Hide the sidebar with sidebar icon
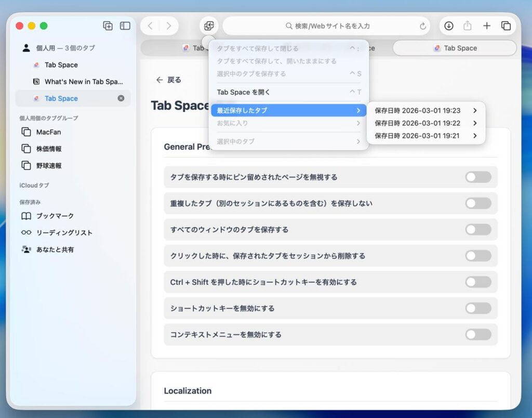This screenshot has height=418, width=532. click(125, 25)
